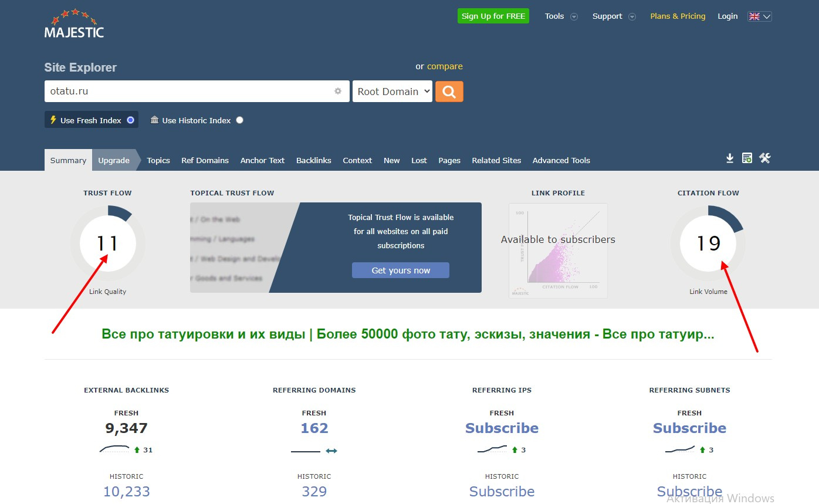The image size is (819, 504).
Task: Open the Majestic logo homepage
Action: point(74,23)
